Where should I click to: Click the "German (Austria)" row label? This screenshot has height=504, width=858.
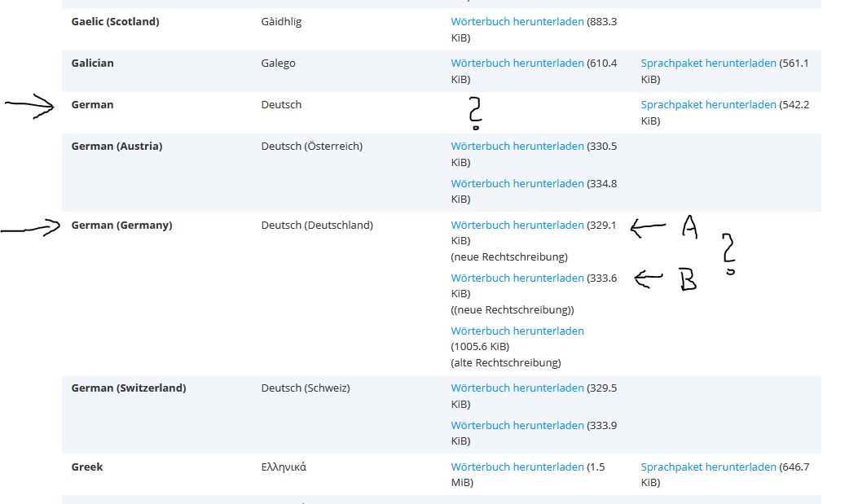[x=117, y=147]
